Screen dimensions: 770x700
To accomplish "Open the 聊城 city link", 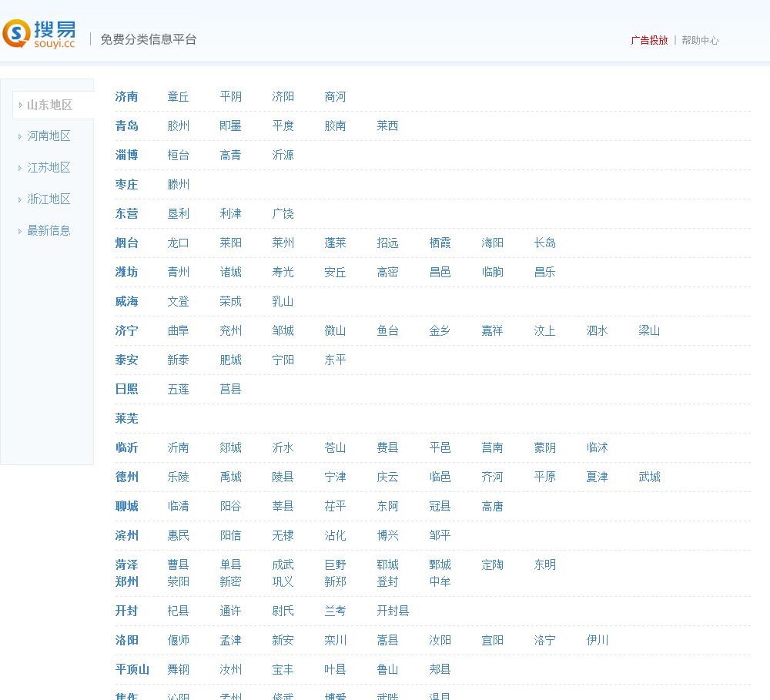I will point(127,507).
